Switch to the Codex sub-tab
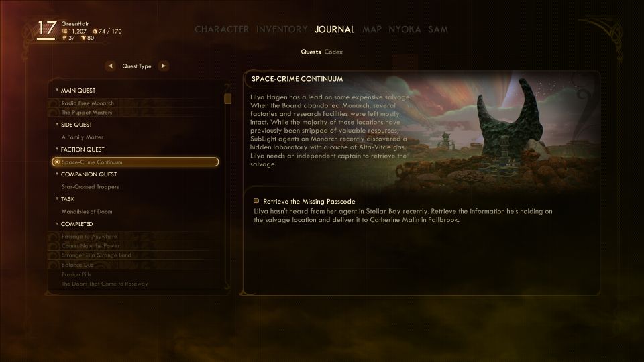Viewport: 644px width, 362px height. [333, 52]
